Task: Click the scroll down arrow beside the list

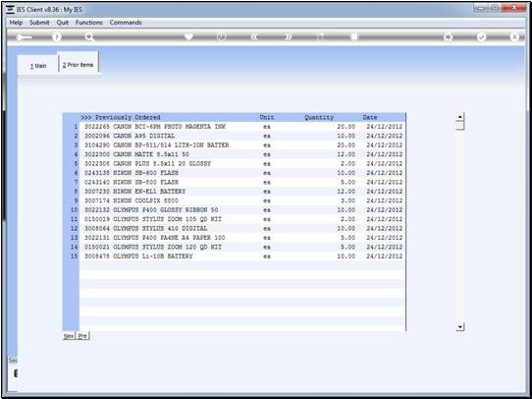Action: (459, 326)
